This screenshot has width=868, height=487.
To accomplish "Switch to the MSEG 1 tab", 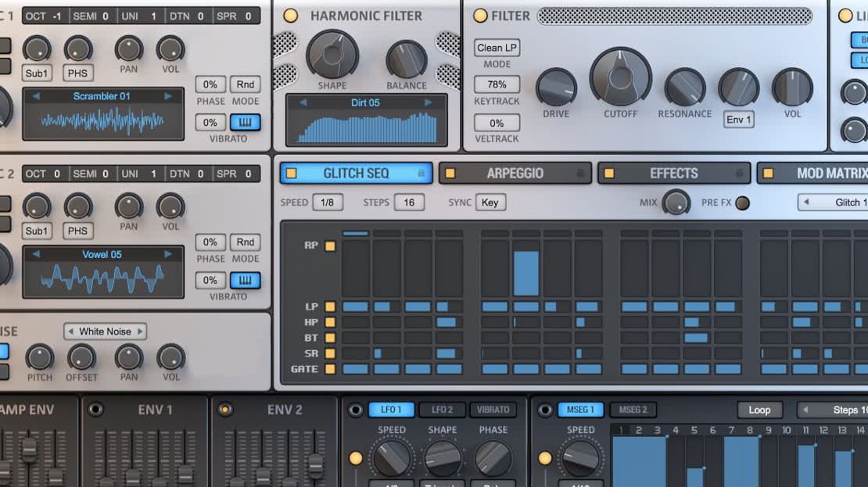I will 580,410.
